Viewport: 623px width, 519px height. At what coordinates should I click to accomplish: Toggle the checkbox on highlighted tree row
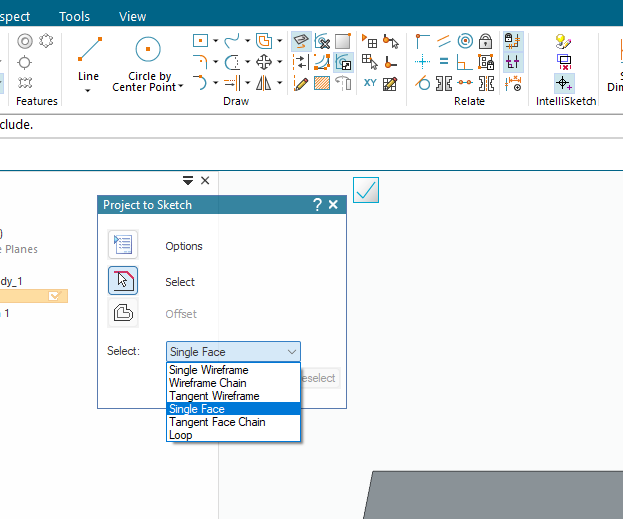57,296
